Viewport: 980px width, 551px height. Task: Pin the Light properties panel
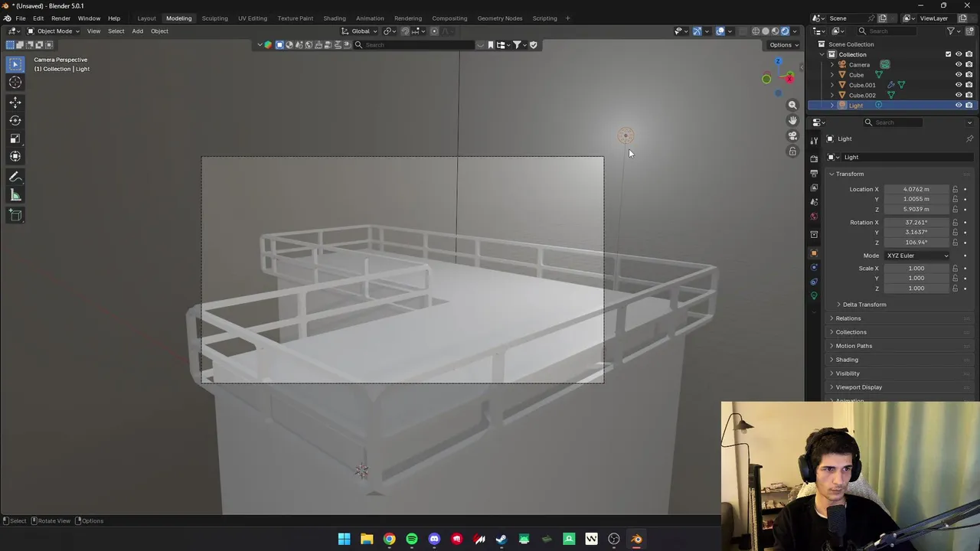click(x=969, y=139)
